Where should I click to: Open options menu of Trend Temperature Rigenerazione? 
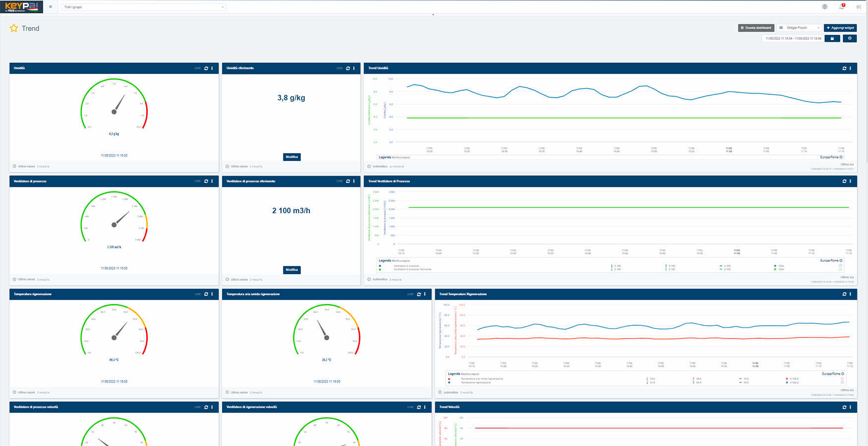pyautogui.click(x=851, y=294)
